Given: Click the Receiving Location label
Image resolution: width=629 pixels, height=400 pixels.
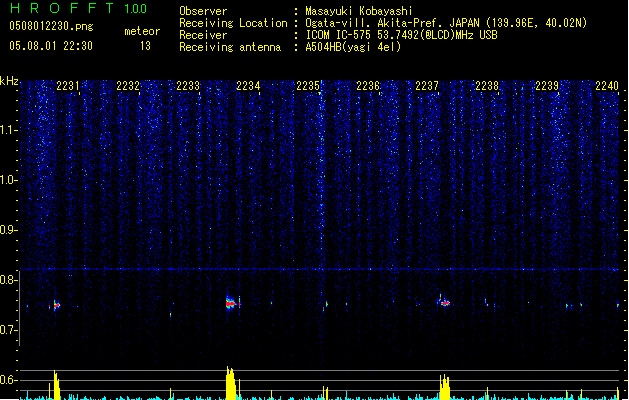Looking at the screenshot, I should click(233, 23).
